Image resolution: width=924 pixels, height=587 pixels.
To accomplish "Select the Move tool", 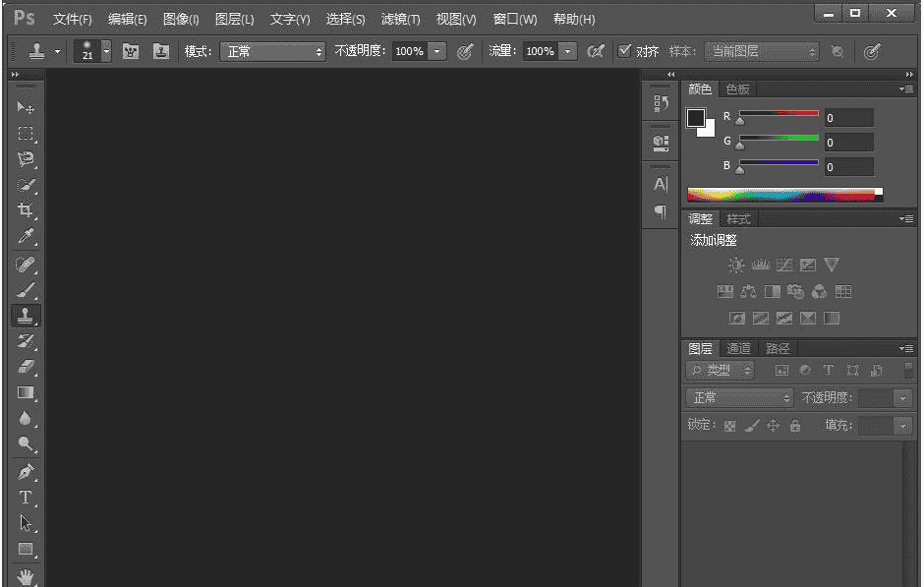I will tap(26, 107).
